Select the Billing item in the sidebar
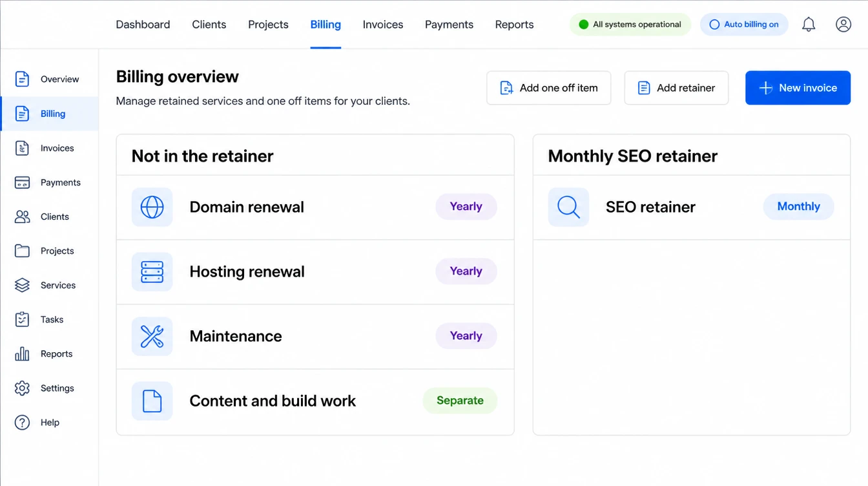The image size is (868, 486). (x=50, y=114)
